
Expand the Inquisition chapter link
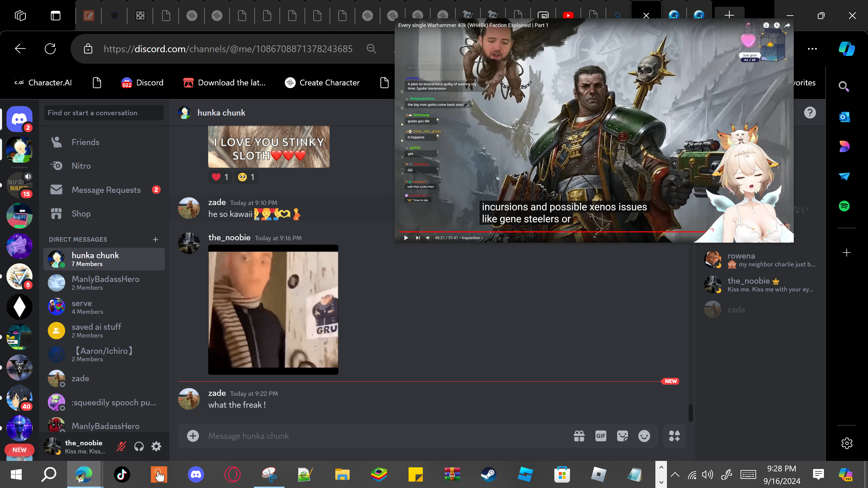(472, 238)
